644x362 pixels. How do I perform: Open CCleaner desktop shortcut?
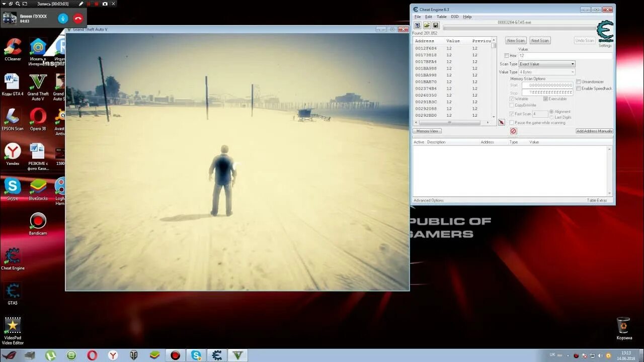point(13,50)
